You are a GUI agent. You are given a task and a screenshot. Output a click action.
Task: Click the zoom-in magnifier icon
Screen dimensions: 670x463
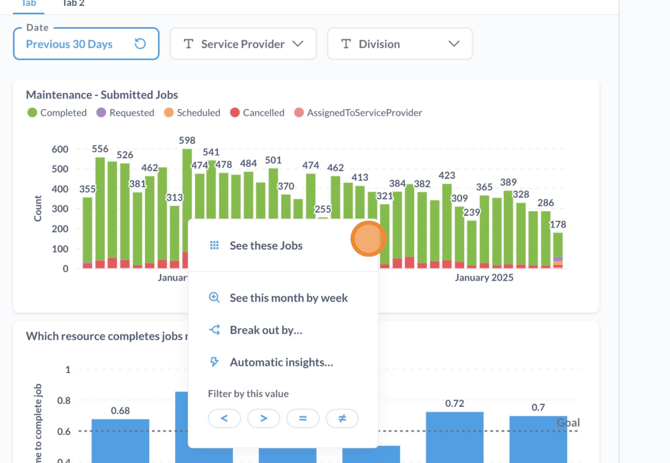(214, 297)
